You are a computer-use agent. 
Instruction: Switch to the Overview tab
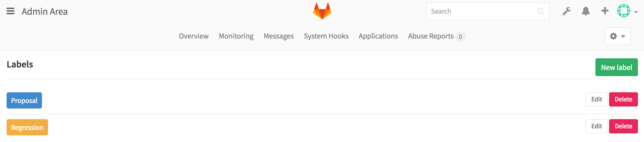coord(194,36)
